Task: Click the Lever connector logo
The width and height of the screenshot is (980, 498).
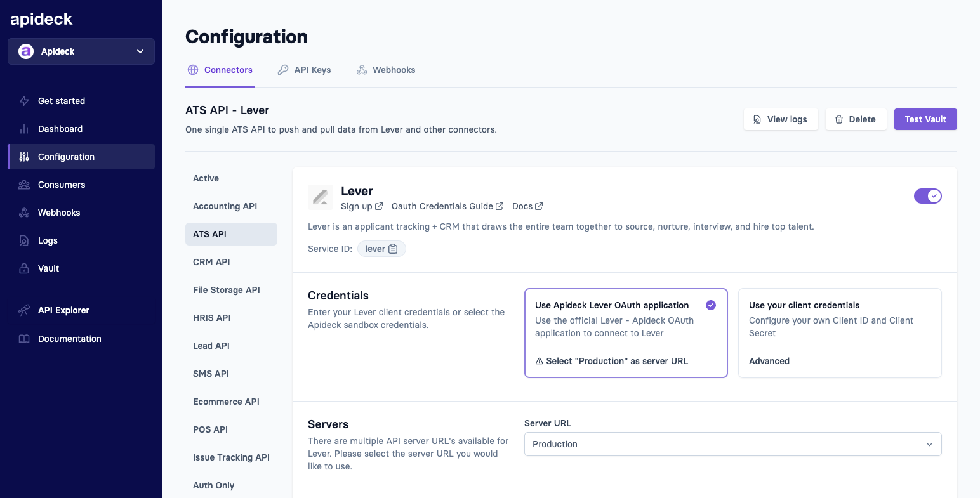Action: coord(321,197)
